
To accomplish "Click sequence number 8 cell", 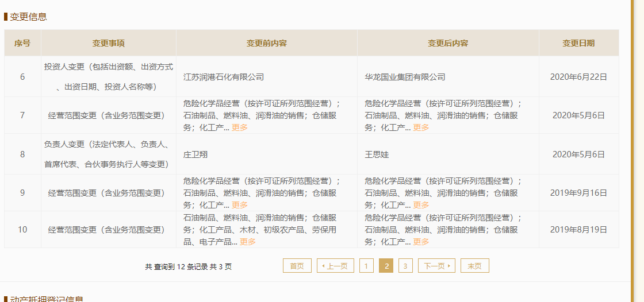I will click(x=22, y=154).
